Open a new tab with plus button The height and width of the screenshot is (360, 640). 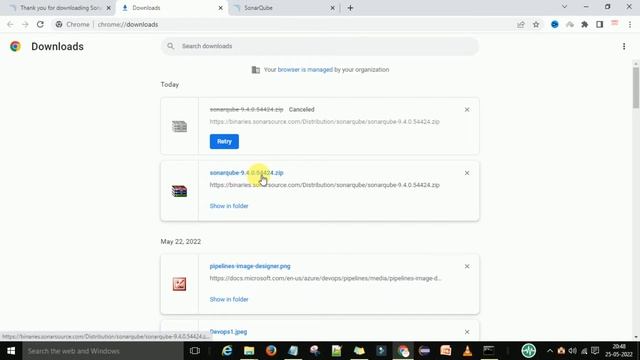coord(350,8)
